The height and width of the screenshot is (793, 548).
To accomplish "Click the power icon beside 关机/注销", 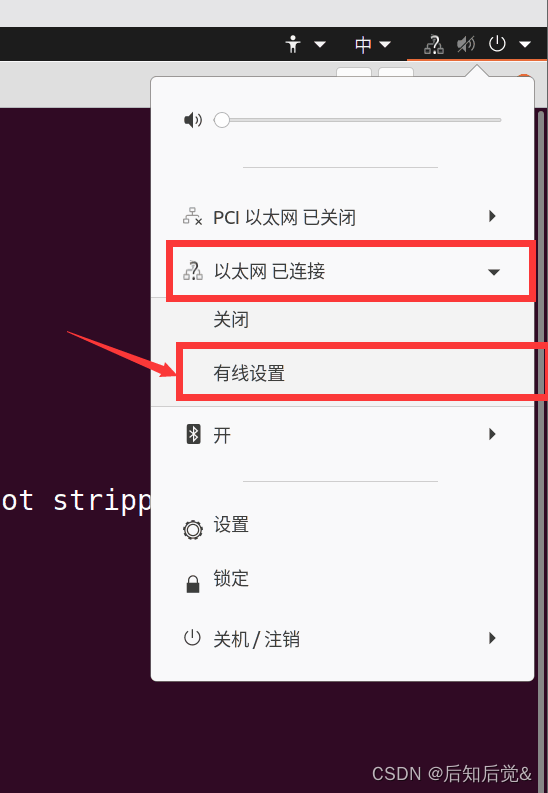I will click(x=192, y=638).
